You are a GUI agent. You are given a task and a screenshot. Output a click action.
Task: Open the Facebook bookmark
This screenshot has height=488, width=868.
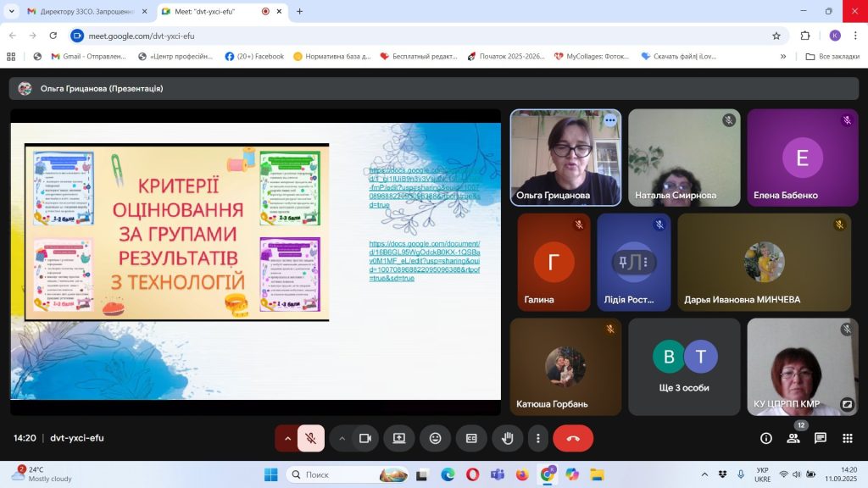coord(254,57)
